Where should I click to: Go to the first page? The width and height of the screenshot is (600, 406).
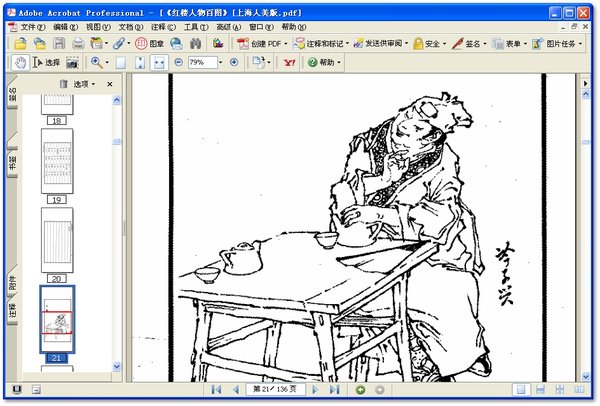[x=216, y=390]
